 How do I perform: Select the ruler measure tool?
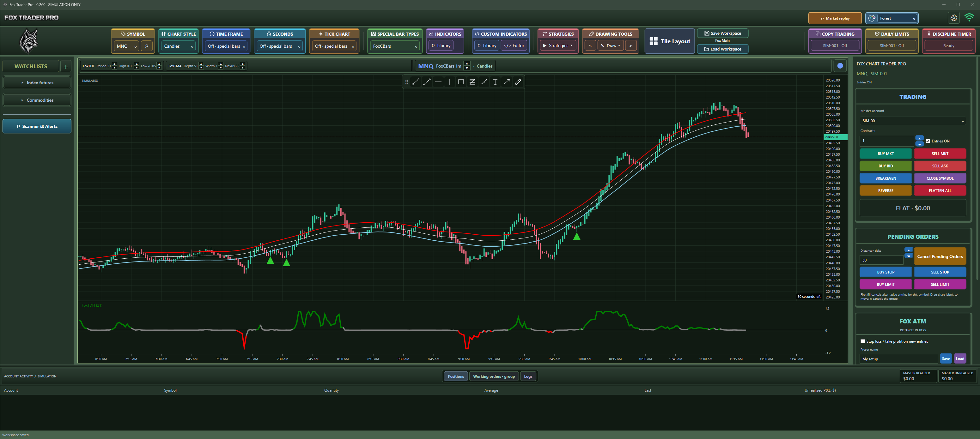484,82
